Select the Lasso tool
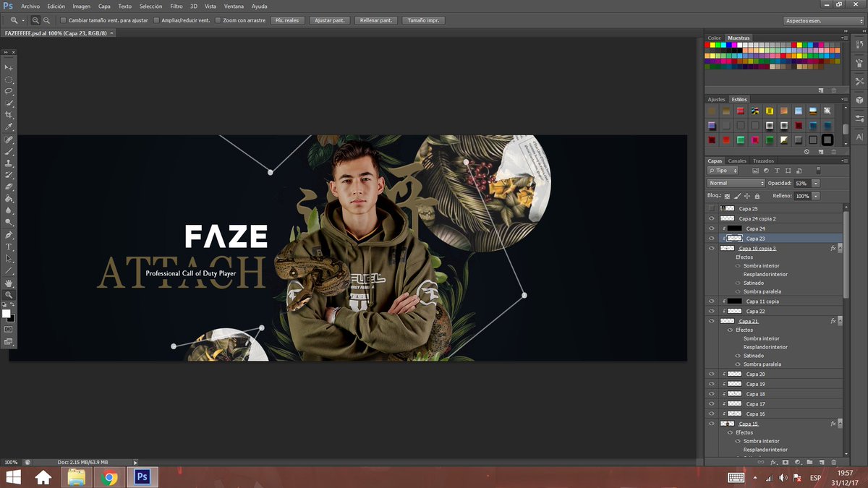The height and width of the screenshot is (488, 868). [9, 92]
